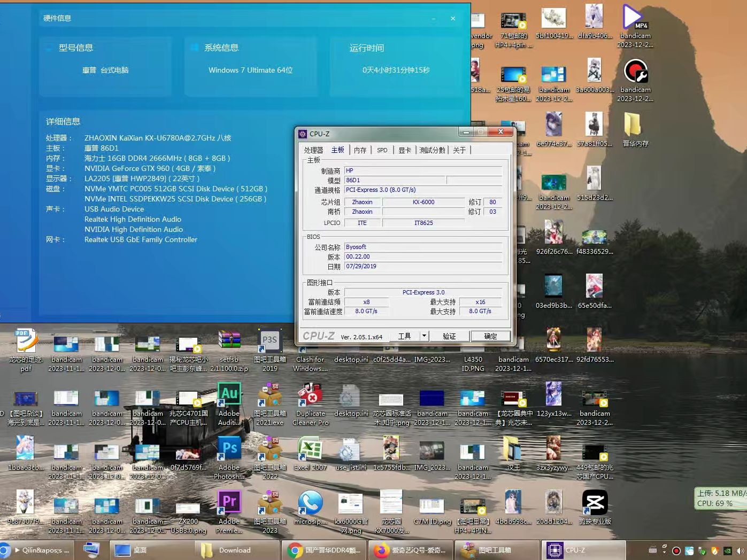Screen dimensions: 747x560
Task: Switch to the Chrome 国产晋华DDR4 taskbar button
Action: tap(324, 550)
